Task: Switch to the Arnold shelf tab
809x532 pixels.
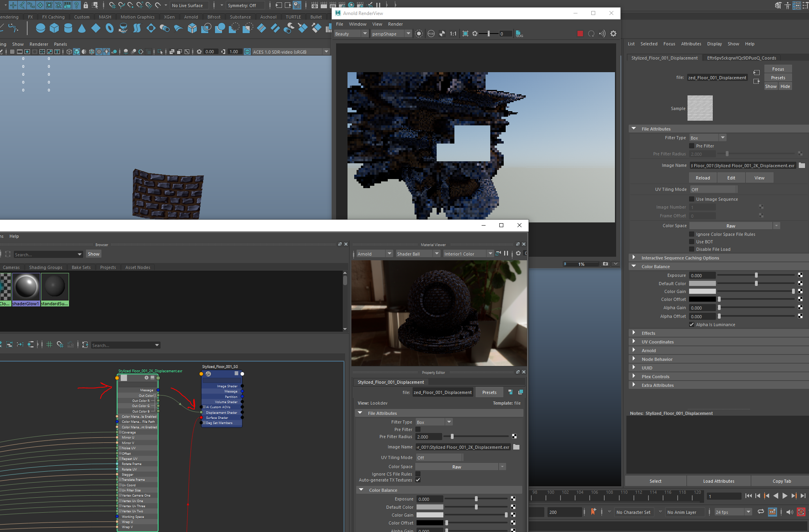Action: click(191, 17)
